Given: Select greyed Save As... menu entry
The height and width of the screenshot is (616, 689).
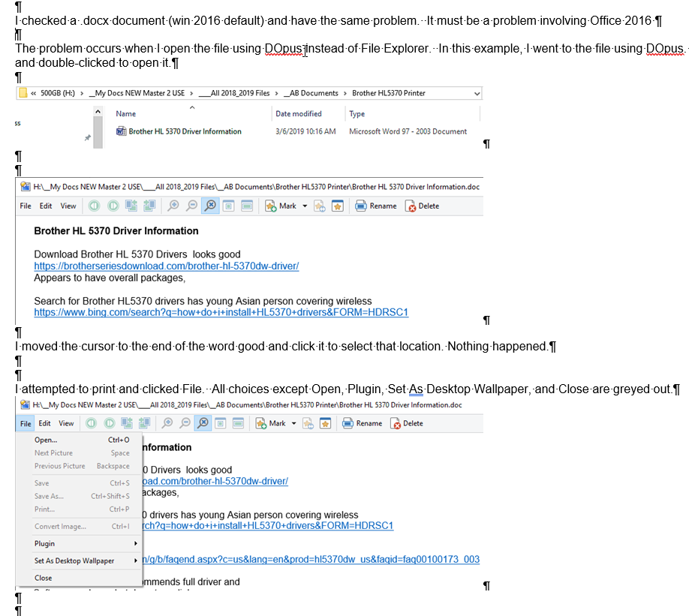Looking at the screenshot, I should [x=79, y=496].
